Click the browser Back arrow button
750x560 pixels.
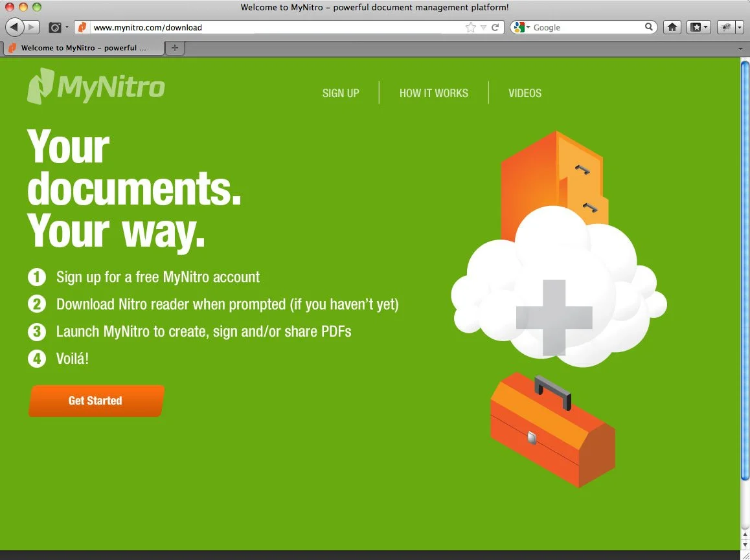14,27
